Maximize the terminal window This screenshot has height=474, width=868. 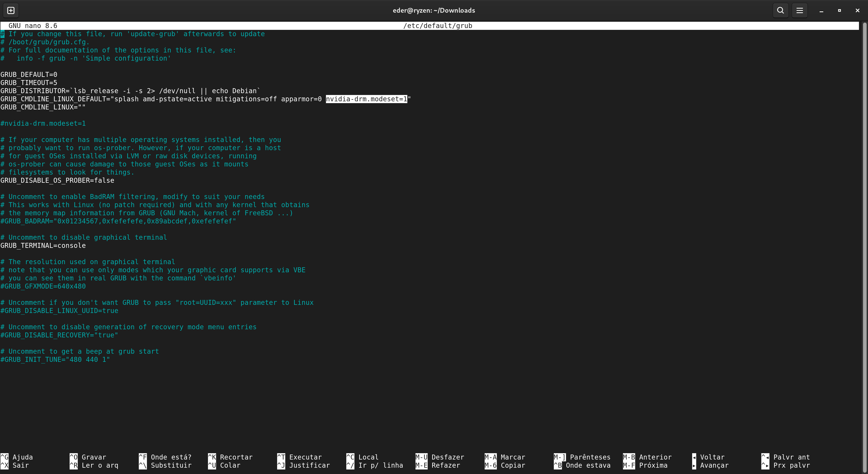[x=839, y=10]
